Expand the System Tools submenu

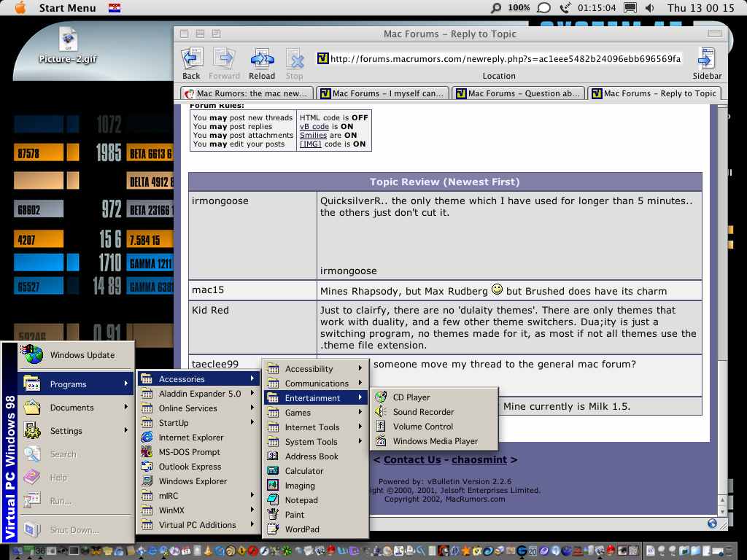click(x=315, y=442)
